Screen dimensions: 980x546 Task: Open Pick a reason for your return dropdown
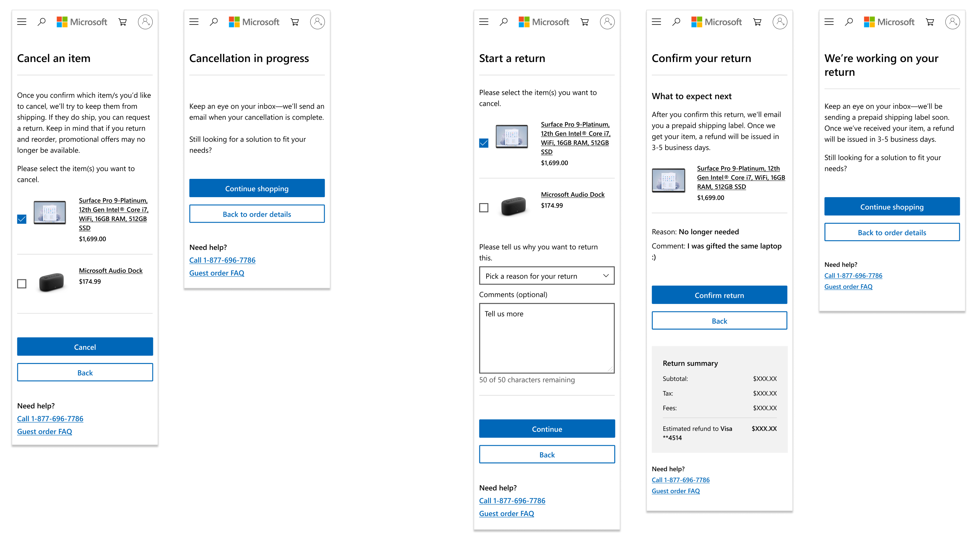[547, 276]
